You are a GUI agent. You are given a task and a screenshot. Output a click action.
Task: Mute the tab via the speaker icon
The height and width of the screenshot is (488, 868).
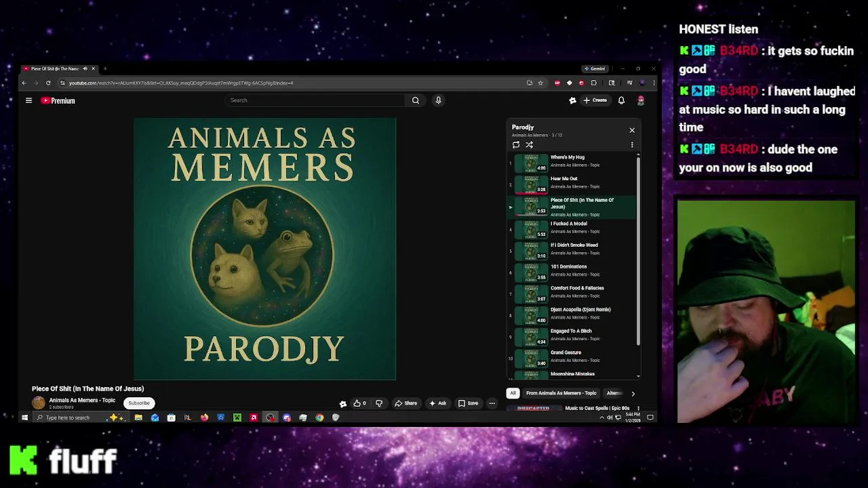point(85,68)
